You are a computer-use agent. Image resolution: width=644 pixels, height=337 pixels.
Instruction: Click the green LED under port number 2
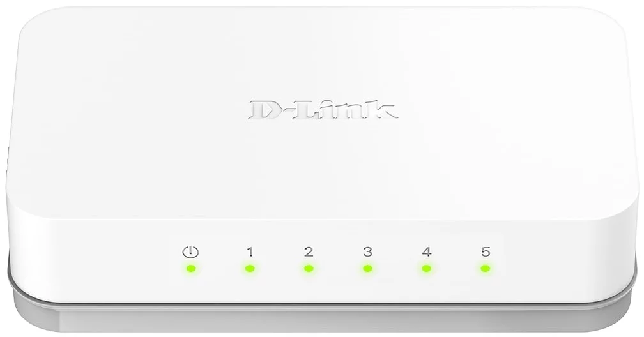pyautogui.click(x=309, y=269)
